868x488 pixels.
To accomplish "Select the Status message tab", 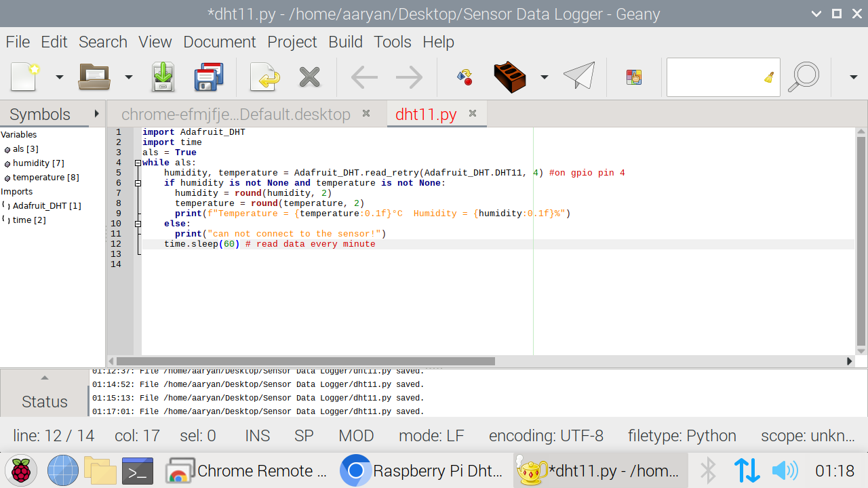I will click(x=45, y=401).
